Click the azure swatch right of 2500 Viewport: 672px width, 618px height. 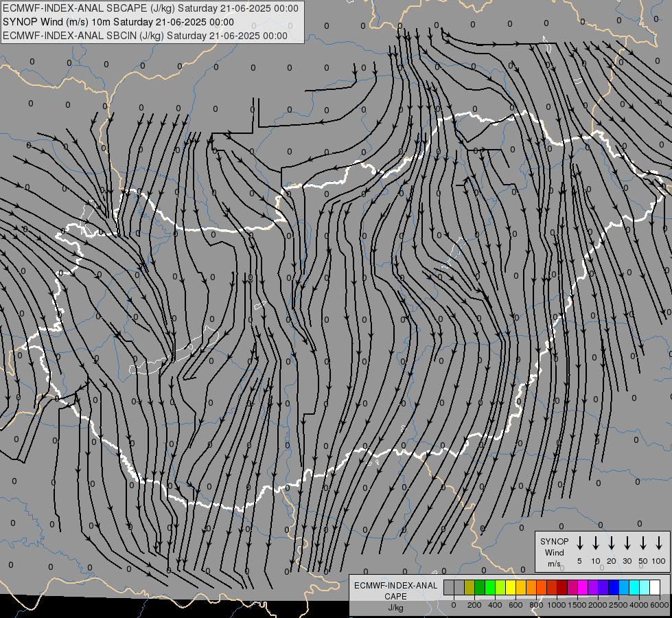point(623,587)
